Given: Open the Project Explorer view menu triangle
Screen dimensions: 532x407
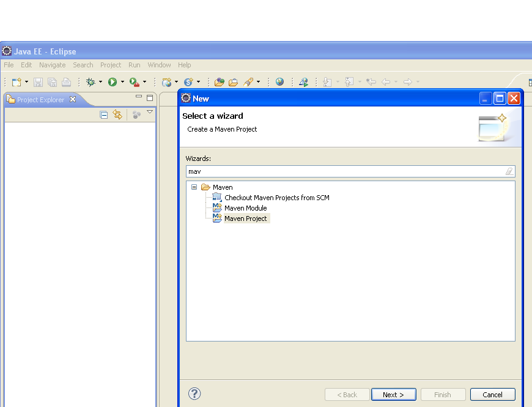Looking at the screenshot, I should [150, 111].
